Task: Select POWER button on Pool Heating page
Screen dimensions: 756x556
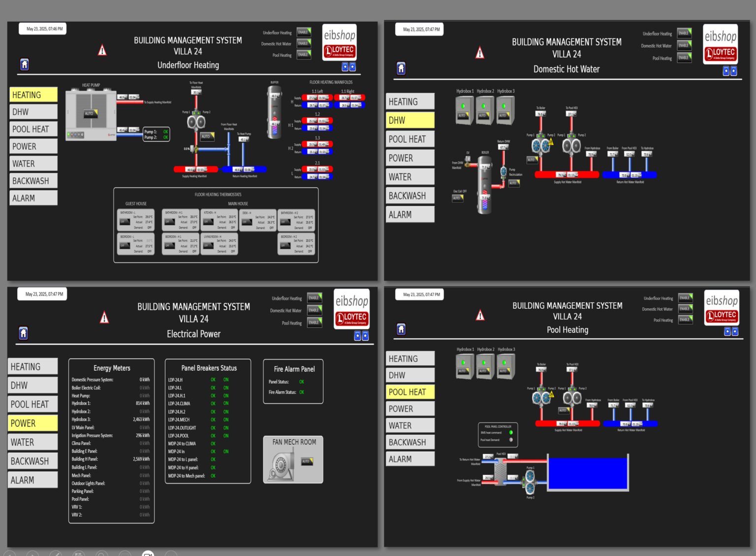Action: click(x=410, y=409)
